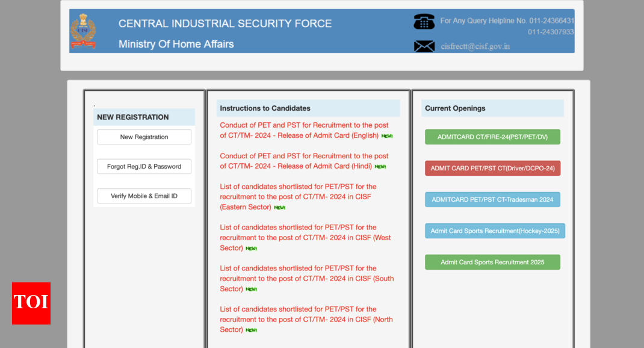Click New badge beside North Sector notice
The height and width of the screenshot is (348, 644).
[x=252, y=330]
